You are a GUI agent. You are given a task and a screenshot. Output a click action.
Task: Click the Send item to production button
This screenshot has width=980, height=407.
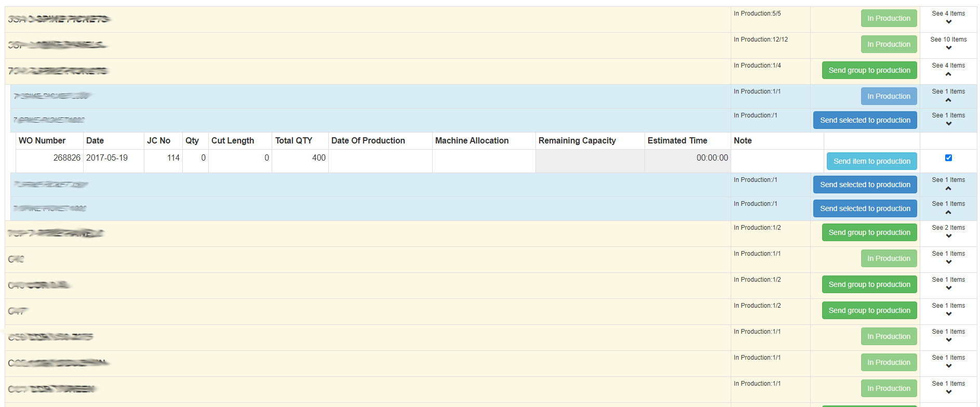point(871,162)
